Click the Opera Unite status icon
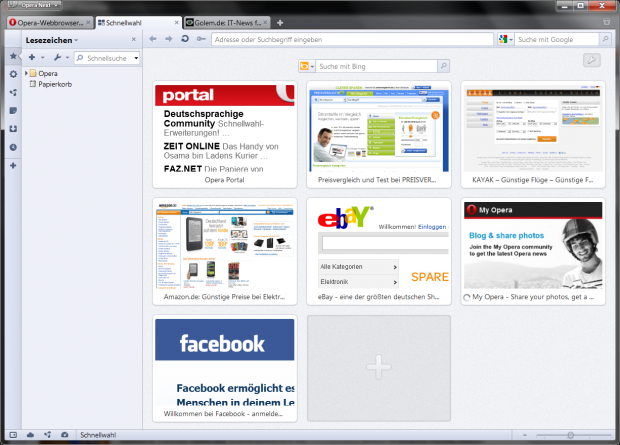 47,435
